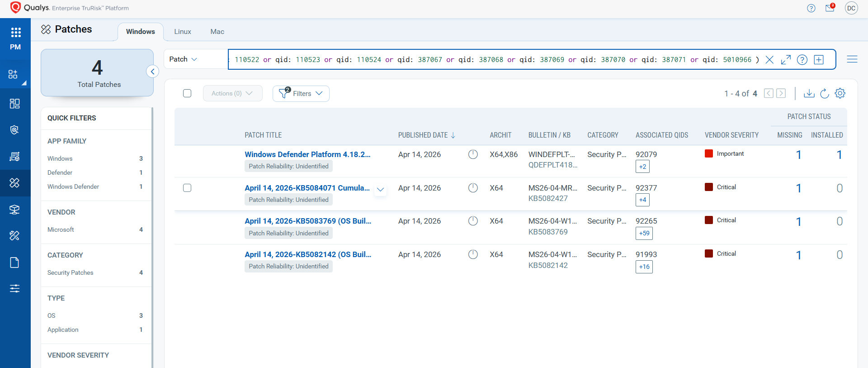Refresh the patch list
868x368 pixels.
tap(825, 93)
